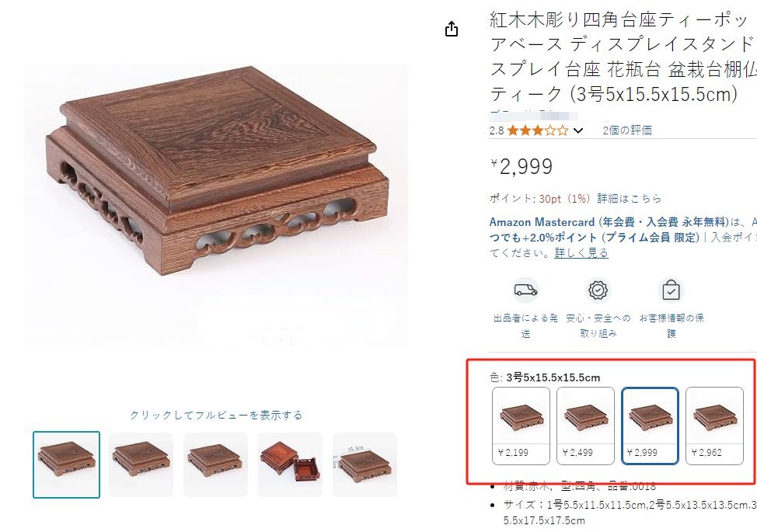Select the first gallery thumbnail

[x=67, y=464]
